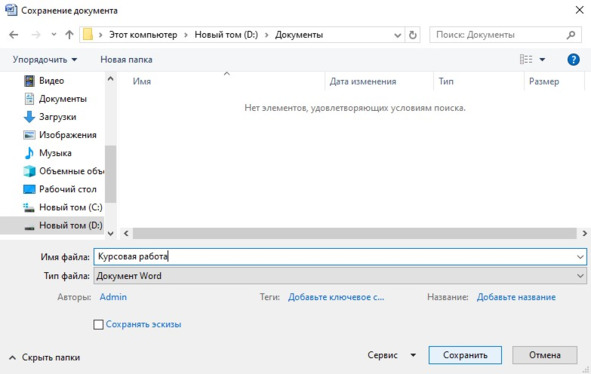The width and height of the screenshot is (591, 374).
Task: Click the Рабочий стол desktop icon
Action: point(29,189)
